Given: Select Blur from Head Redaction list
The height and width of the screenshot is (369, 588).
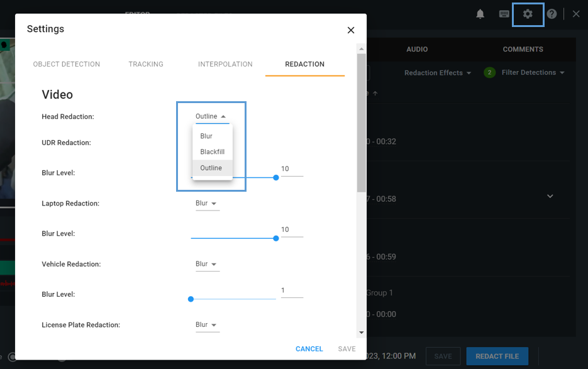Looking at the screenshot, I should pos(206,136).
